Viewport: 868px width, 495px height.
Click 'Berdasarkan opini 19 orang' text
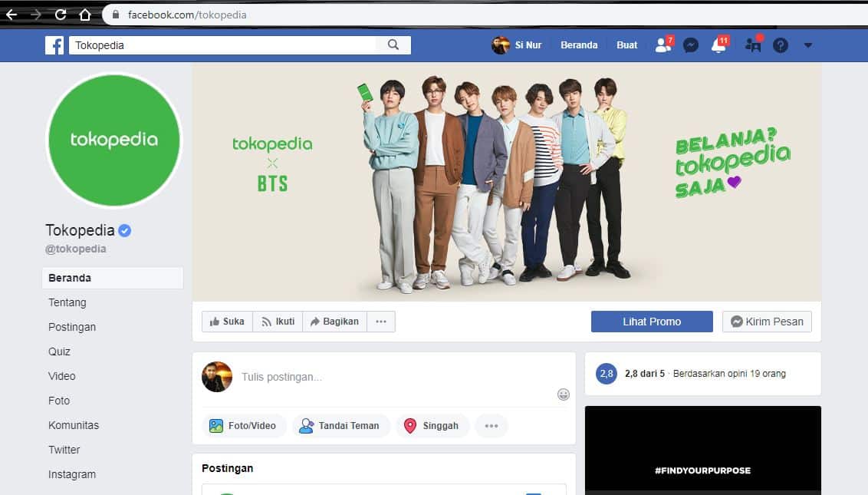click(729, 374)
